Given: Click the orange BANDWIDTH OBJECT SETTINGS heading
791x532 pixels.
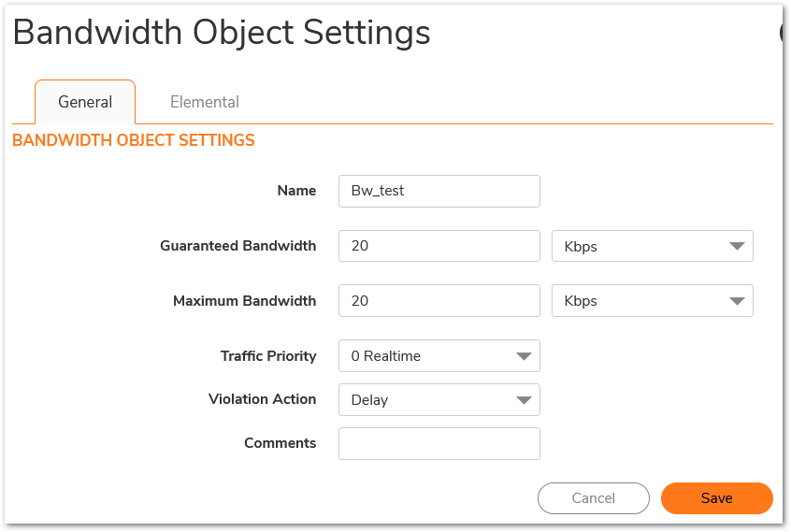Looking at the screenshot, I should [134, 140].
